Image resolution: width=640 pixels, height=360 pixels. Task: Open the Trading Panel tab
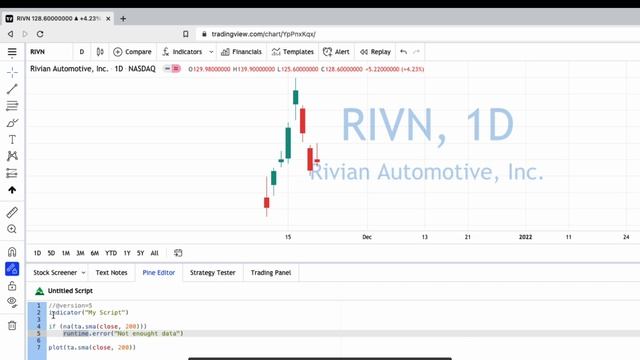click(271, 273)
